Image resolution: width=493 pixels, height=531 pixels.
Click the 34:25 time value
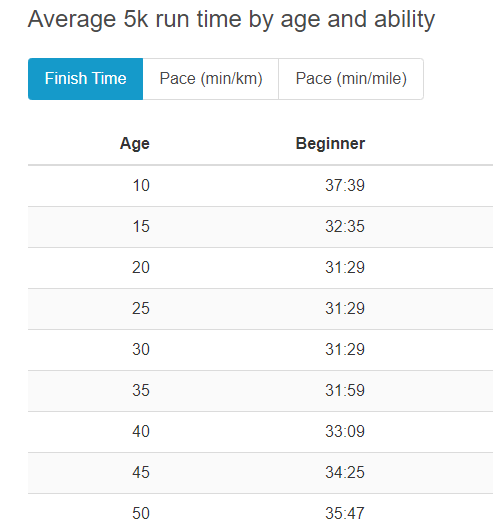coord(345,472)
